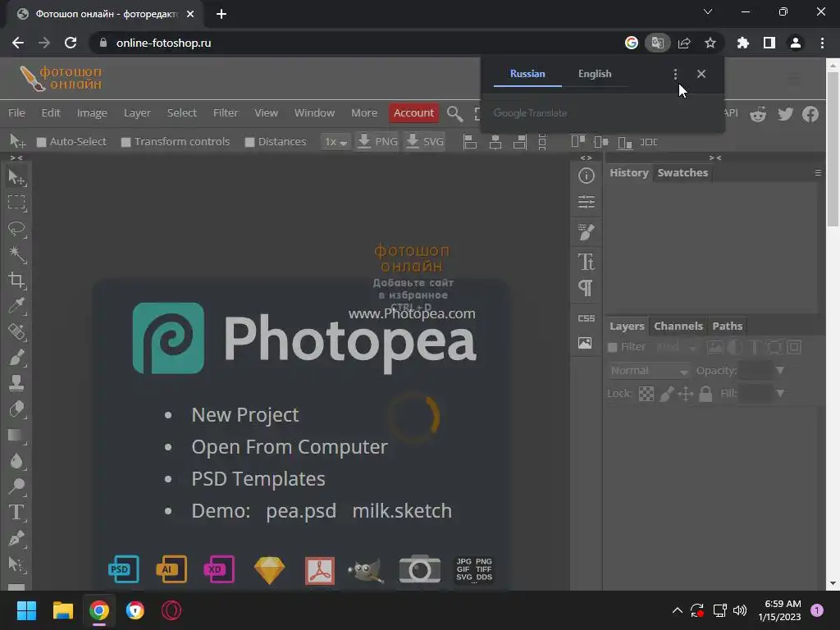Screen dimensions: 840x630
Task: Open Translate popup three-dot options
Action: click(x=675, y=74)
